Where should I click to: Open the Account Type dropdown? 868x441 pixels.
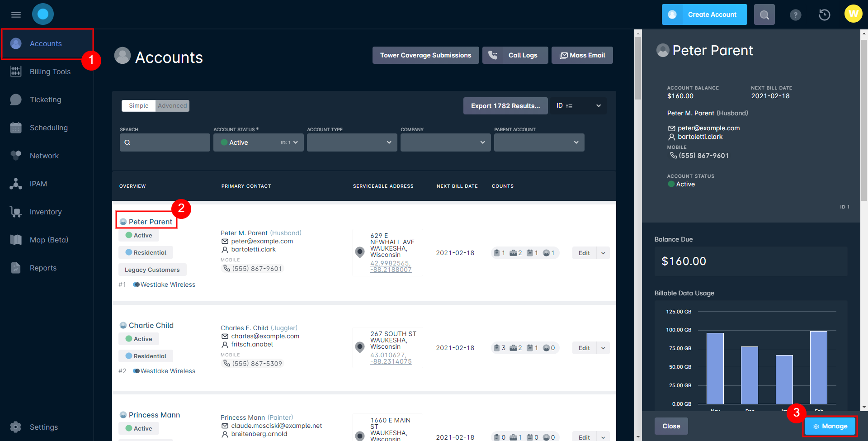coord(352,142)
